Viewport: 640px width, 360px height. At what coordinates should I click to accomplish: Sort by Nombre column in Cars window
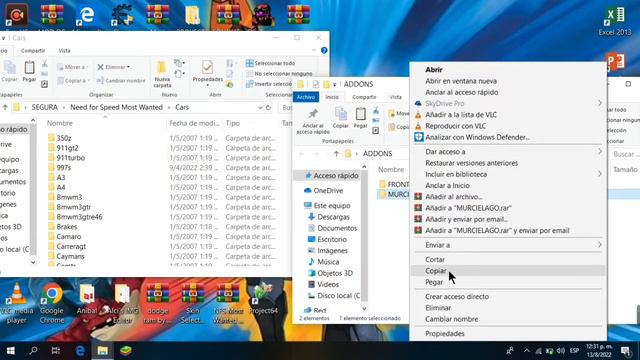(60, 123)
